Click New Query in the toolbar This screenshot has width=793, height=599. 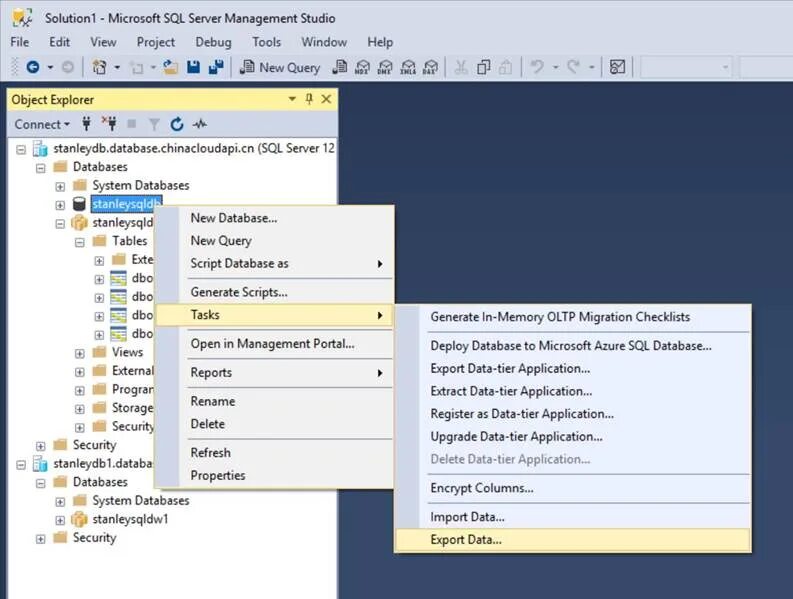280,67
